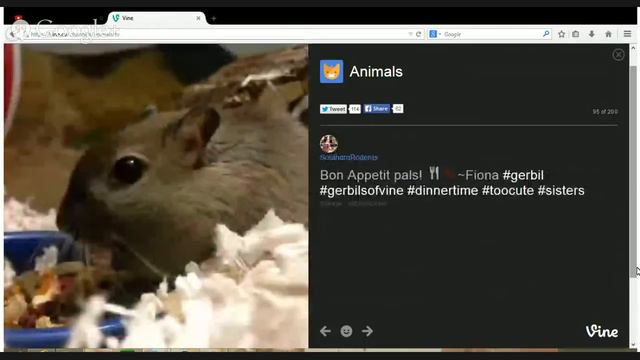
Task: Switch to the Vine browser tab
Action: click(x=156, y=18)
